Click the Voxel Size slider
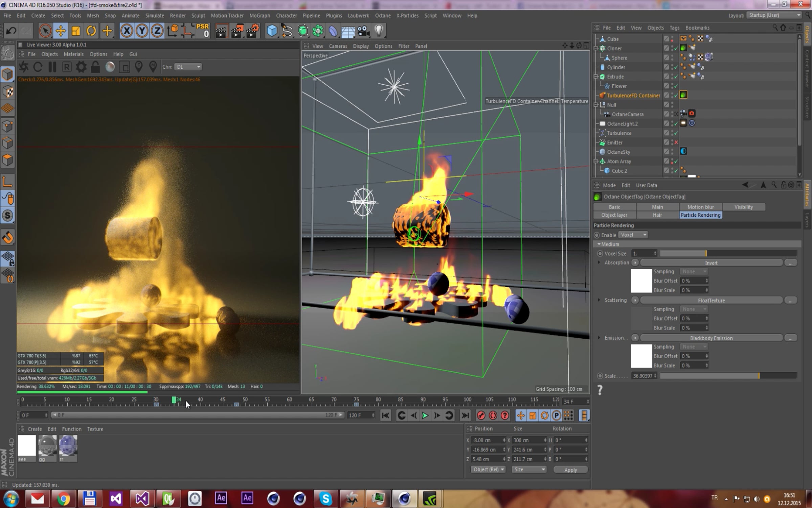This screenshot has width=812, height=508. pyautogui.click(x=728, y=253)
